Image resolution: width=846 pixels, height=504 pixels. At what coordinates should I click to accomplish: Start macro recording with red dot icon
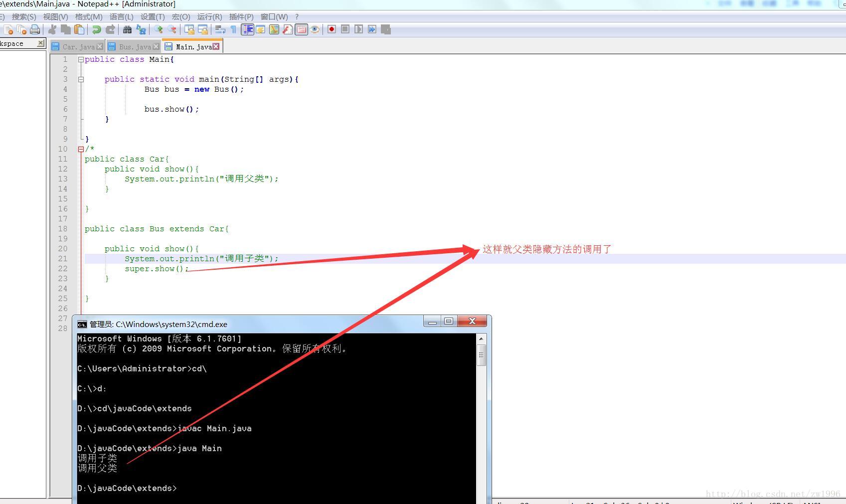(332, 29)
